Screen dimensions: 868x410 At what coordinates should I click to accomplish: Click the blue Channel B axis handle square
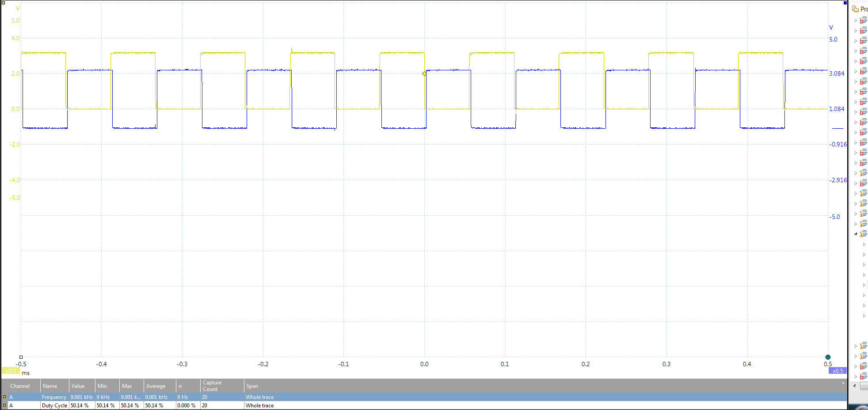pos(845,3)
